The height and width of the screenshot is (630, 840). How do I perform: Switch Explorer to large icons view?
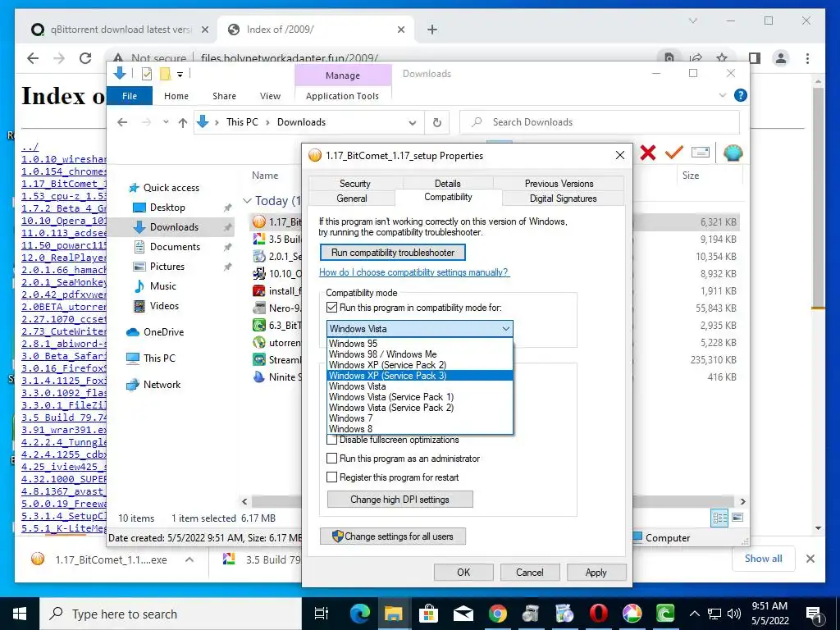[737, 518]
